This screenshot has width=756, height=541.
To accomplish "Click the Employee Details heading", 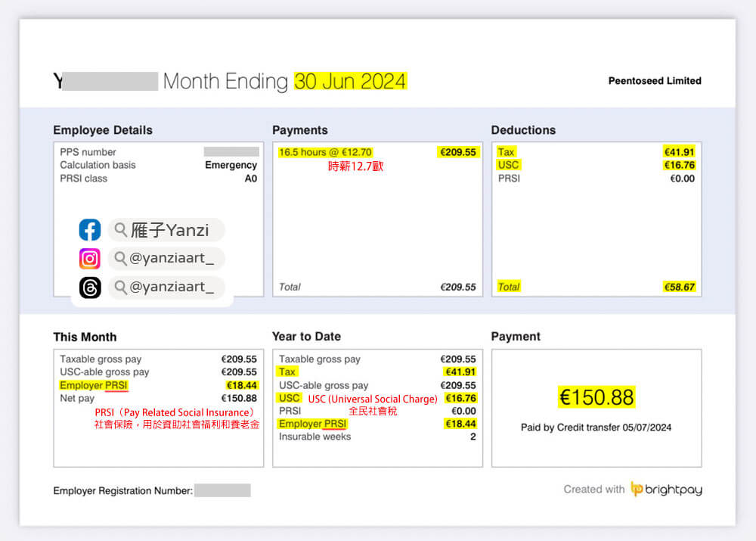I will coord(103,130).
